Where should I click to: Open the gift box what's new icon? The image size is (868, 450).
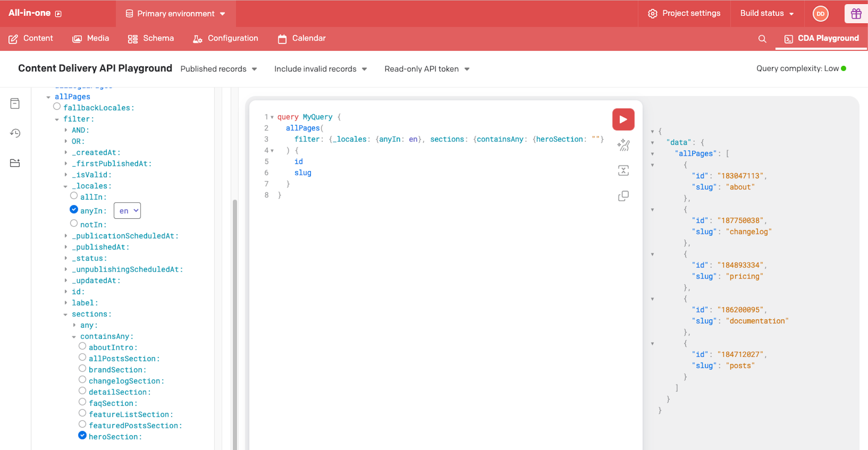(x=856, y=13)
